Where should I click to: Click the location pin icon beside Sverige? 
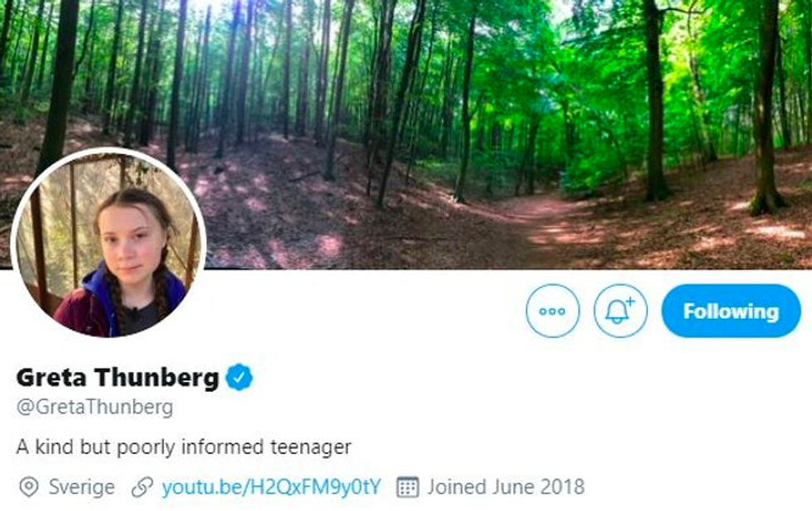(x=29, y=486)
